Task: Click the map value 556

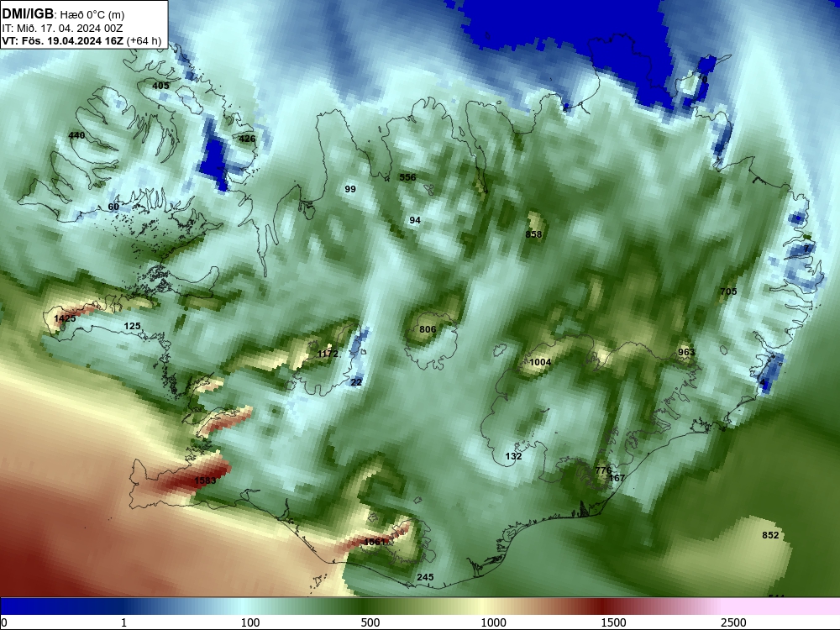Action: tap(407, 177)
